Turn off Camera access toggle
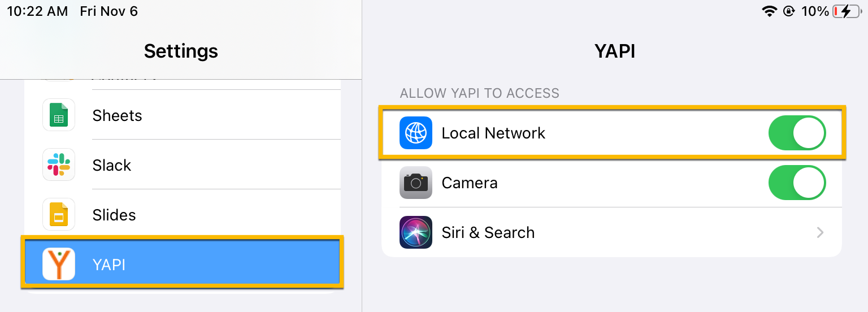The image size is (868, 312). pos(797,183)
